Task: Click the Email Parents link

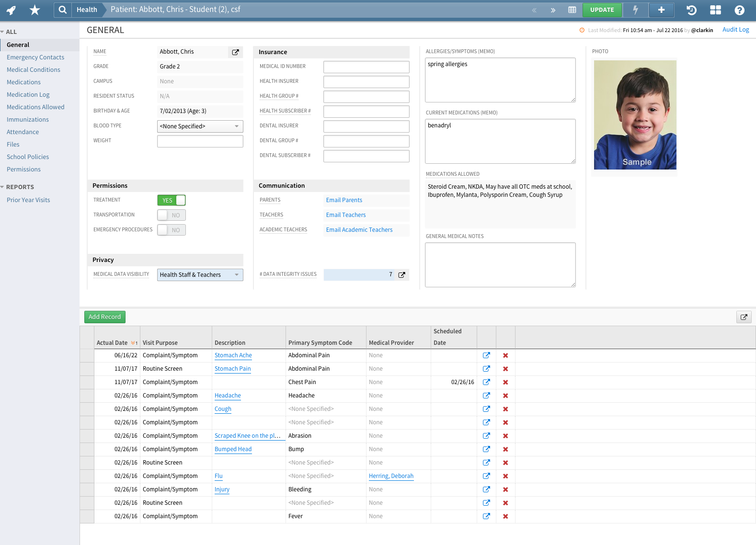Action: [x=344, y=200]
